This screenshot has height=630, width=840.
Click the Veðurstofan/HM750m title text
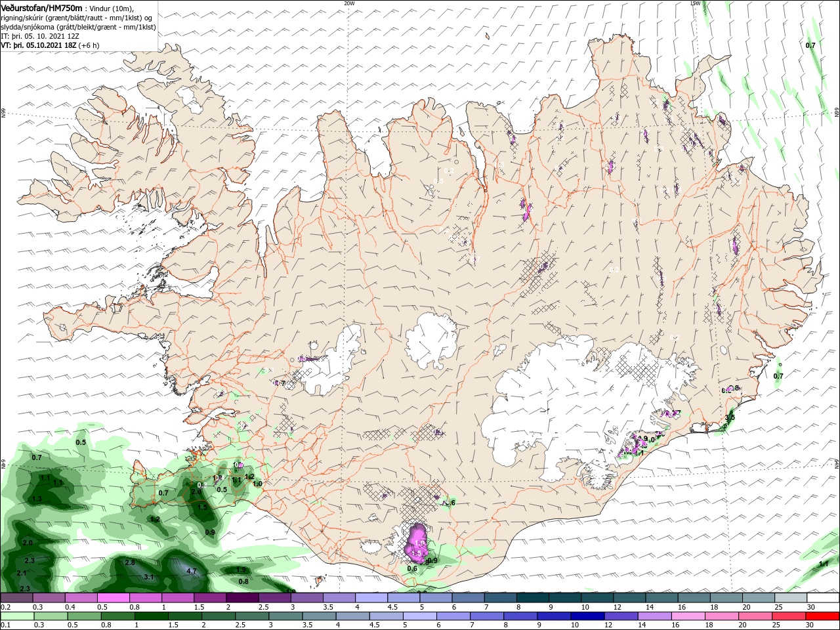coord(42,7)
